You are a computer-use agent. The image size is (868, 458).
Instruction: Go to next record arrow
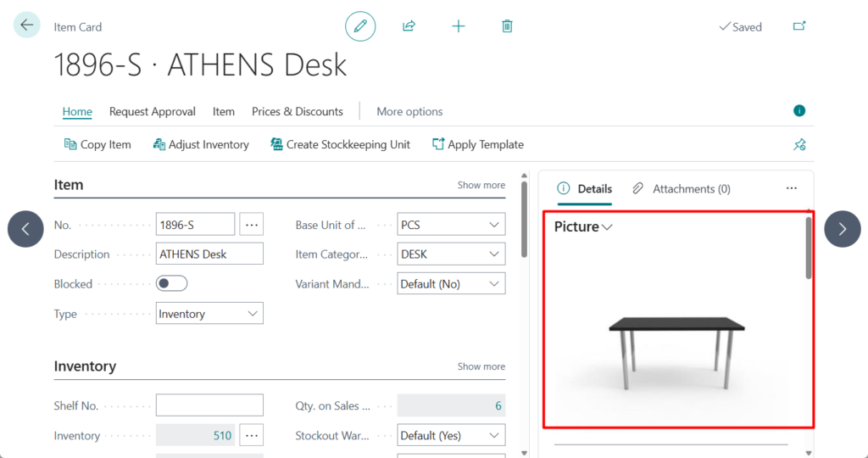click(842, 229)
